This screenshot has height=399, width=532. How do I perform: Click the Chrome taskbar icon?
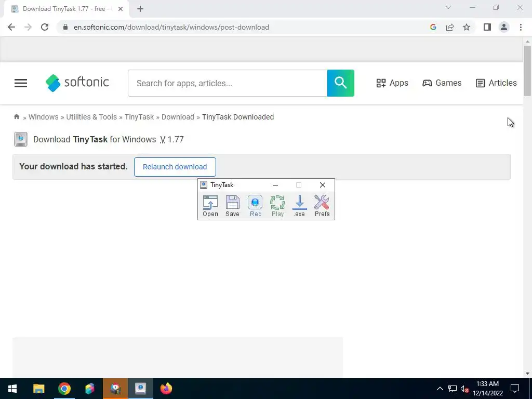(64, 389)
